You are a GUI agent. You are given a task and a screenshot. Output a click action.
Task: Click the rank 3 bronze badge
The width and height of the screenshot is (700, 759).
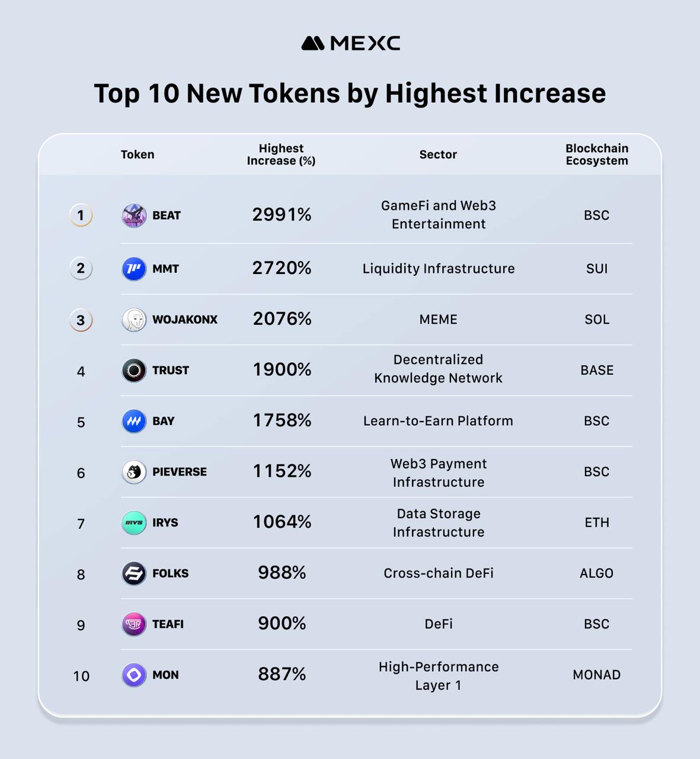point(81,320)
